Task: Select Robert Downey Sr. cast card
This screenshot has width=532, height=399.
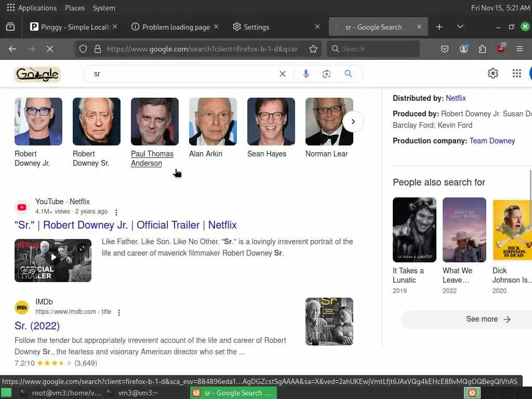Action: tap(96, 132)
